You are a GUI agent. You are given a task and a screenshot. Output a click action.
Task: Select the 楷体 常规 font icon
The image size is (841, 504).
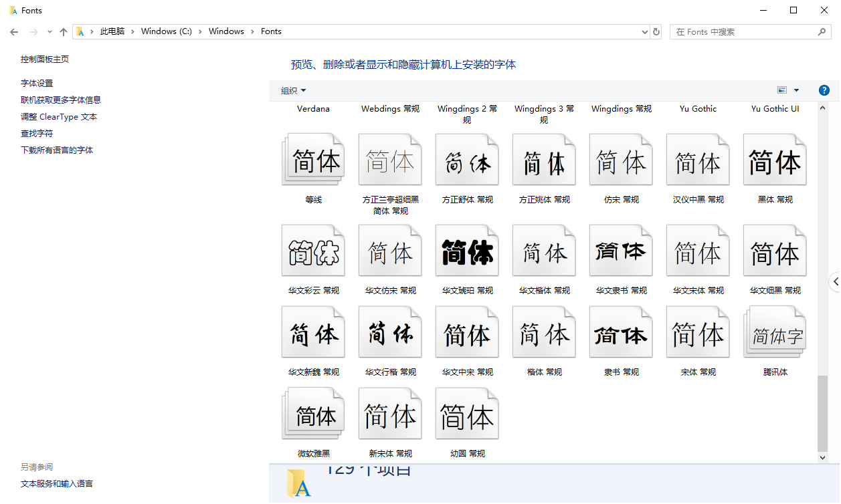(x=544, y=332)
